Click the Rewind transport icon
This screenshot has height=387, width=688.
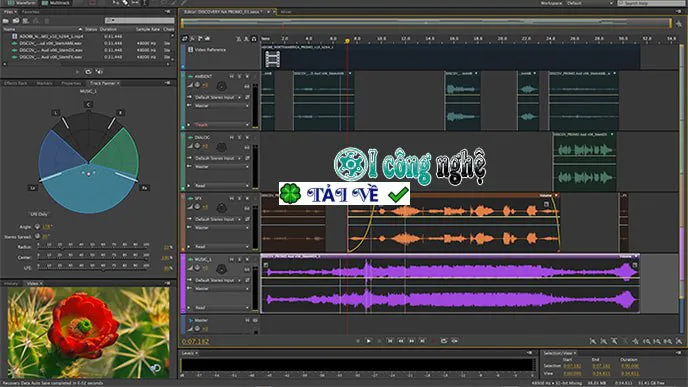(x=401, y=340)
